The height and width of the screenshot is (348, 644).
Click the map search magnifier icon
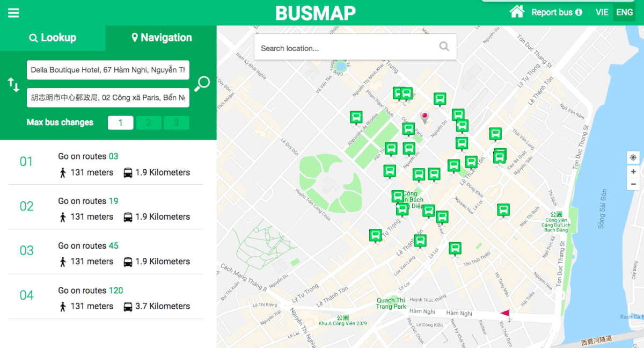point(444,47)
